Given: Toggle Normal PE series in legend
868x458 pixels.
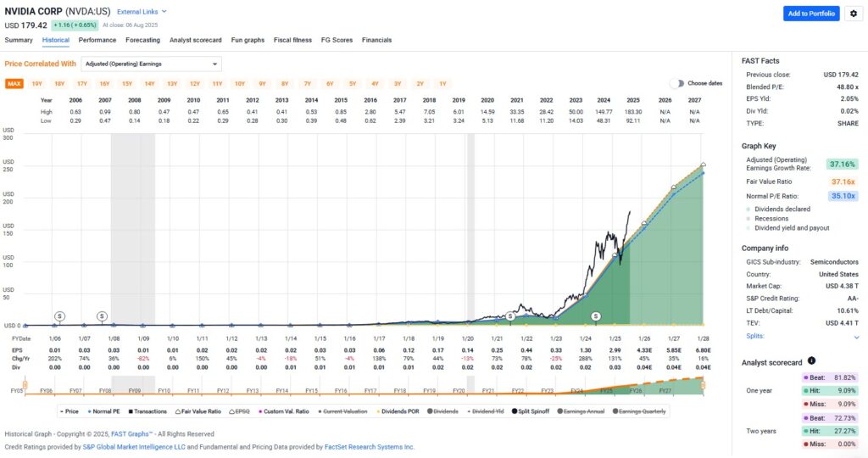Looking at the screenshot, I should click(103, 411).
